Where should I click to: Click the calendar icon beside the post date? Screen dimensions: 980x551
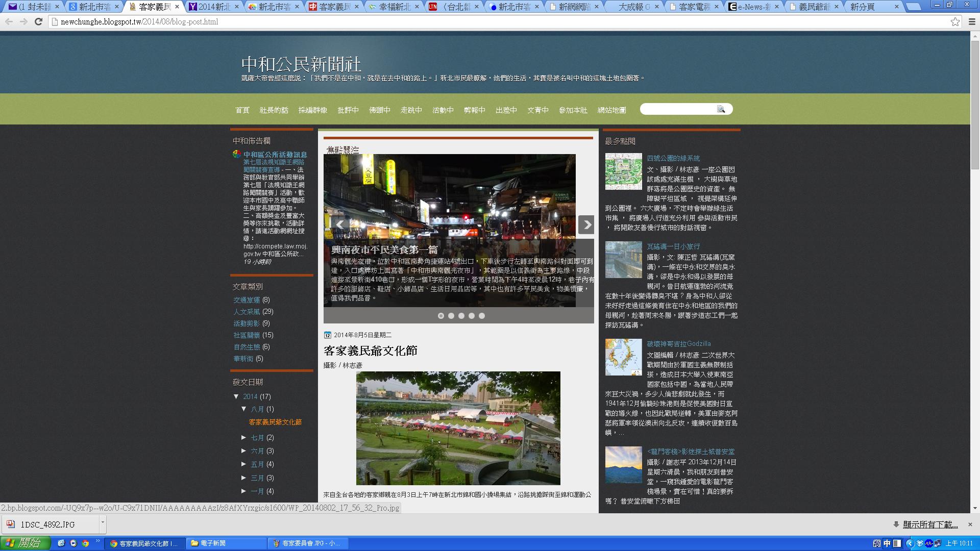coord(328,335)
